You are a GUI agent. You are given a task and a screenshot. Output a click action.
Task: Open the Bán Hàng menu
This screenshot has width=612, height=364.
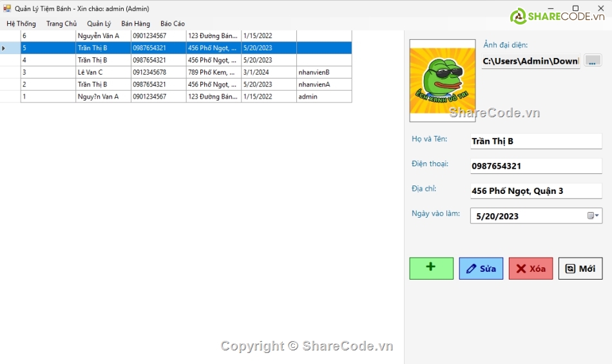point(135,24)
